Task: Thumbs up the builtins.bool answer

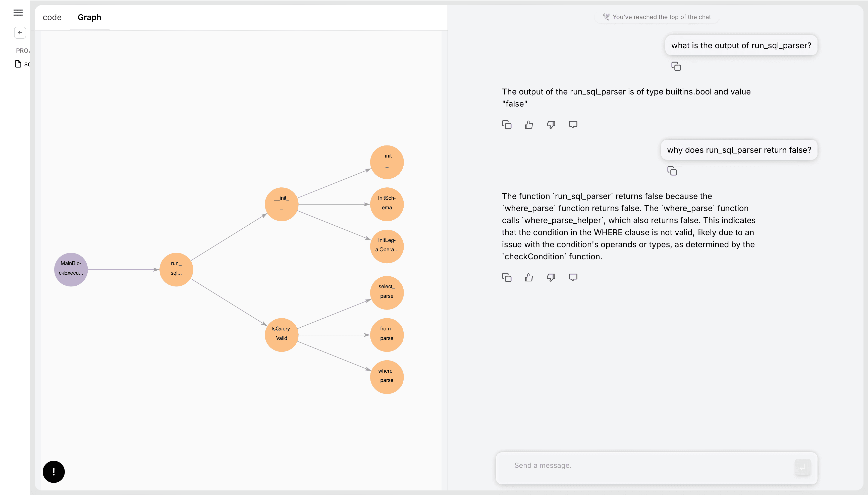Action: coord(529,125)
